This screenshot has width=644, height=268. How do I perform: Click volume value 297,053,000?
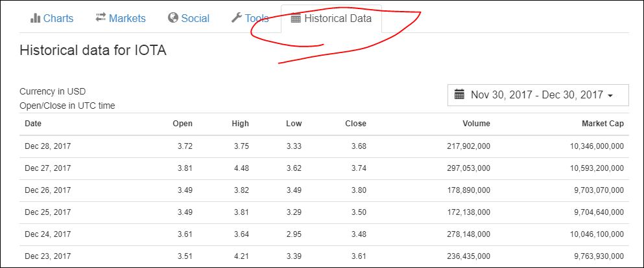click(469, 168)
